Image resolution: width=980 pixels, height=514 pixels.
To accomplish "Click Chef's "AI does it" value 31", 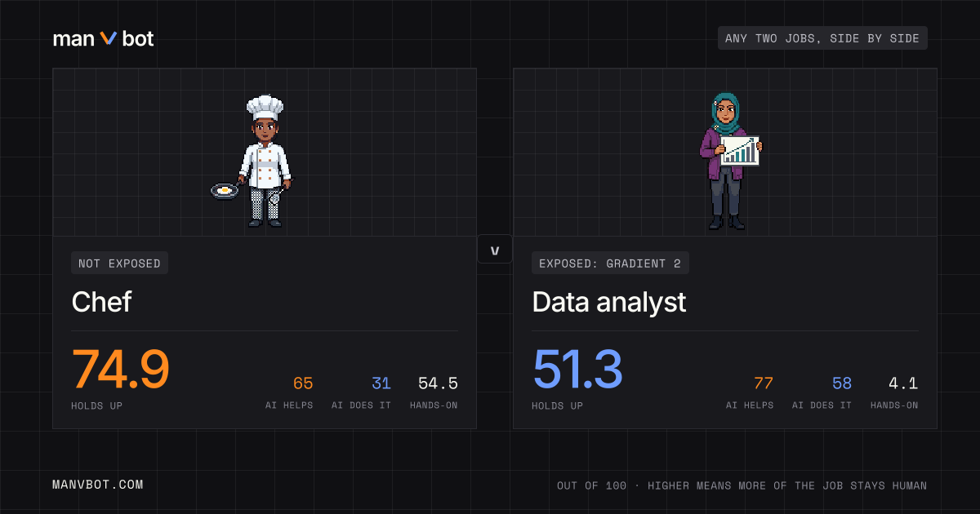I will [381, 383].
